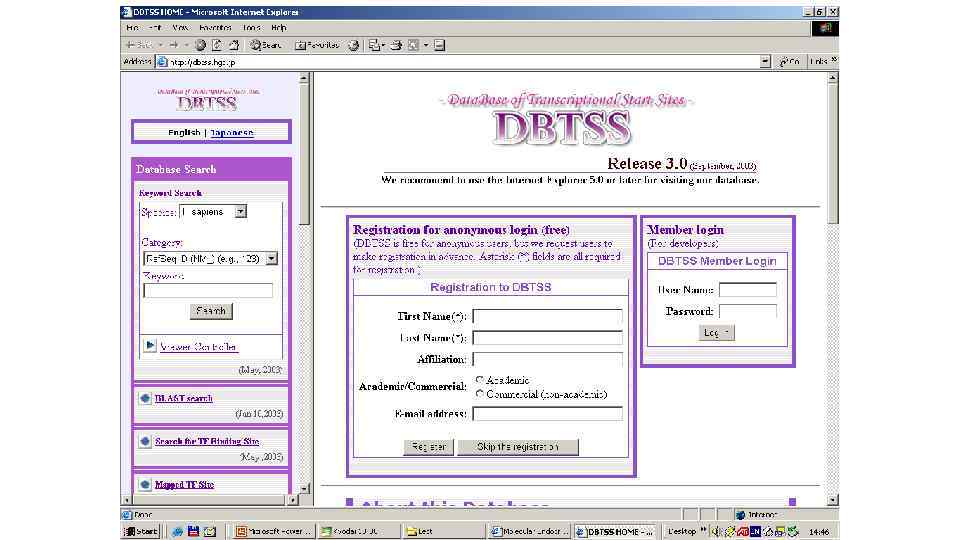Viewport: 960px width, 540px height.
Task: Click the Edit page toolbar icon
Action: tap(413, 45)
